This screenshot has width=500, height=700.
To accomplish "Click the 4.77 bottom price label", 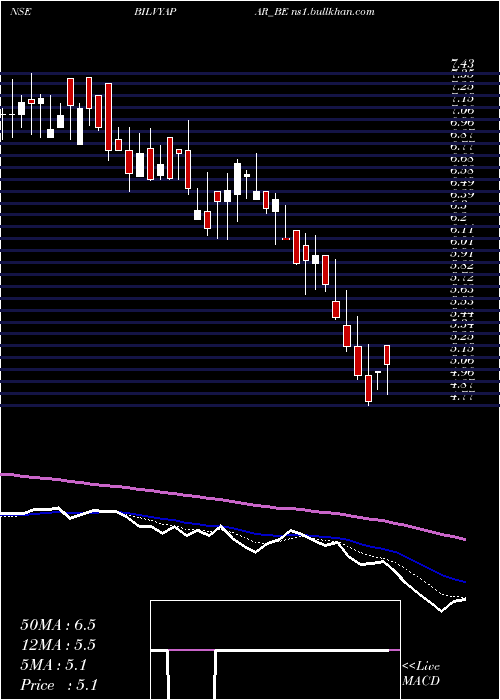I will tap(462, 396).
